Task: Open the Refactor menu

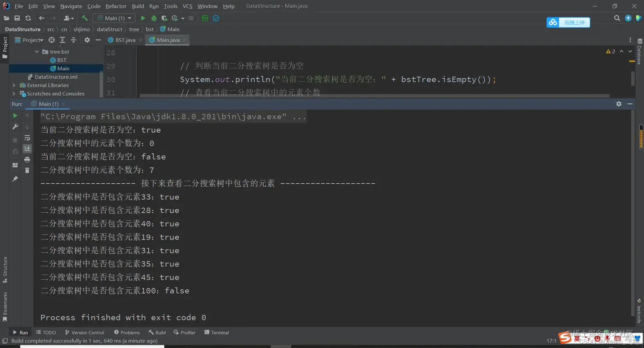Action: [x=116, y=6]
